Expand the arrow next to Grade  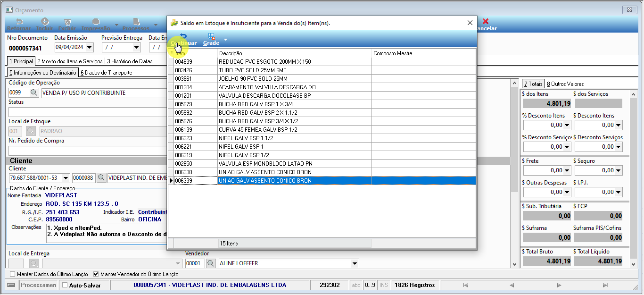click(x=225, y=40)
